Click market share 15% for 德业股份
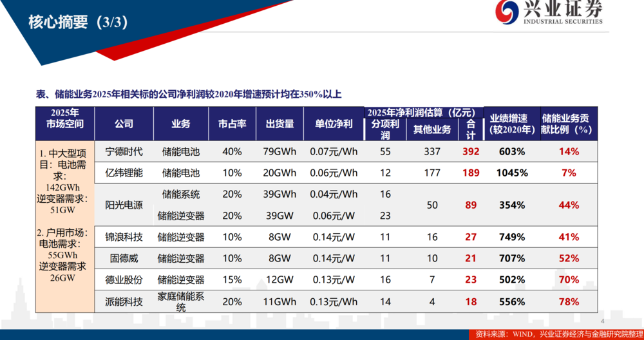644x340 pixels. click(232, 279)
